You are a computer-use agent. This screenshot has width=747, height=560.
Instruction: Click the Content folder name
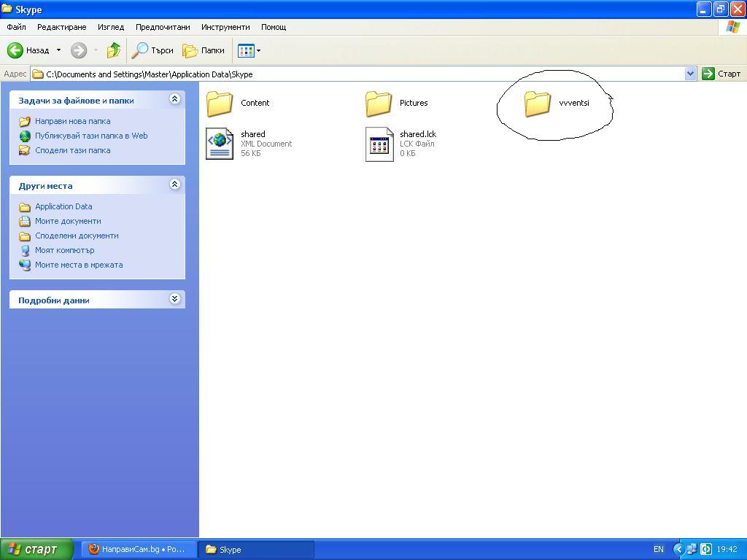(255, 103)
